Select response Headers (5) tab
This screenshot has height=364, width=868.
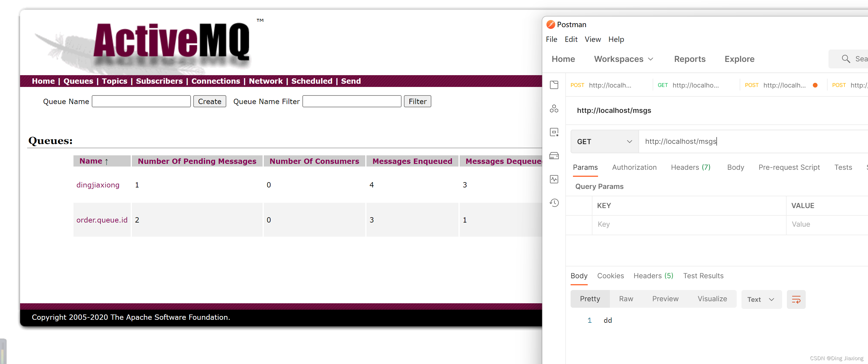point(653,276)
